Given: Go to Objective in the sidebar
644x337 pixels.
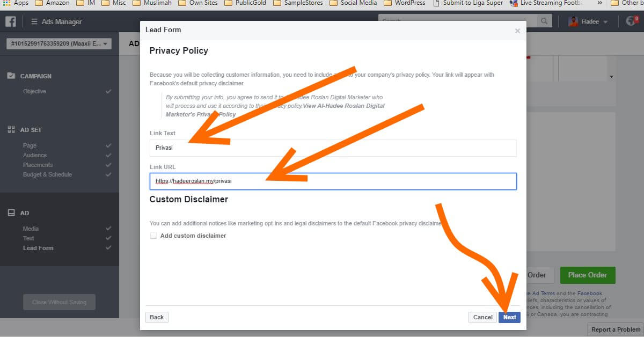Looking at the screenshot, I should point(34,91).
